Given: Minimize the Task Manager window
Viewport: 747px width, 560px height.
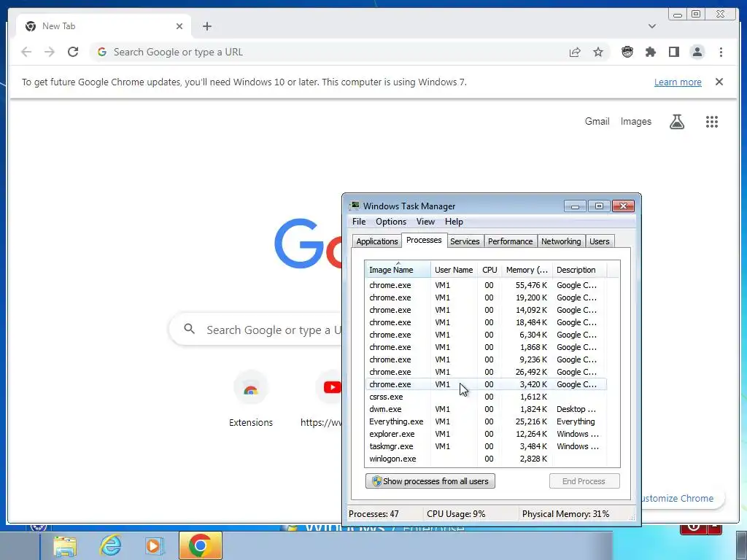Looking at the screenshot, I should [x=575, y=206].
